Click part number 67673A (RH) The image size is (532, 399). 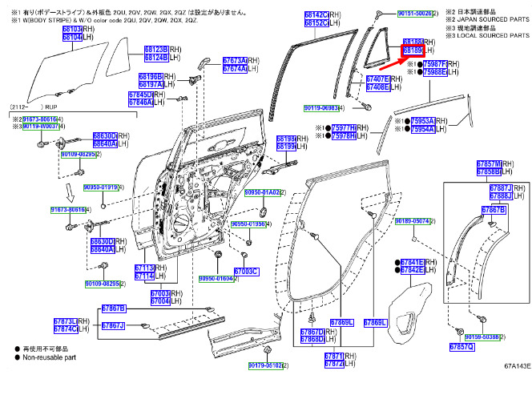click(235, 61)
